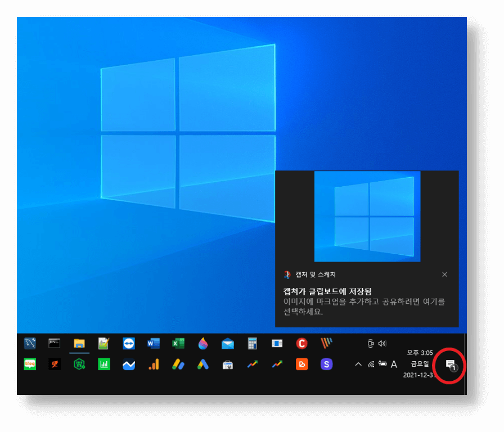Image resolution: width=504 pixels, height=432 pixels.
Task: Open the Calculator app
Action: tap(253, 343)
